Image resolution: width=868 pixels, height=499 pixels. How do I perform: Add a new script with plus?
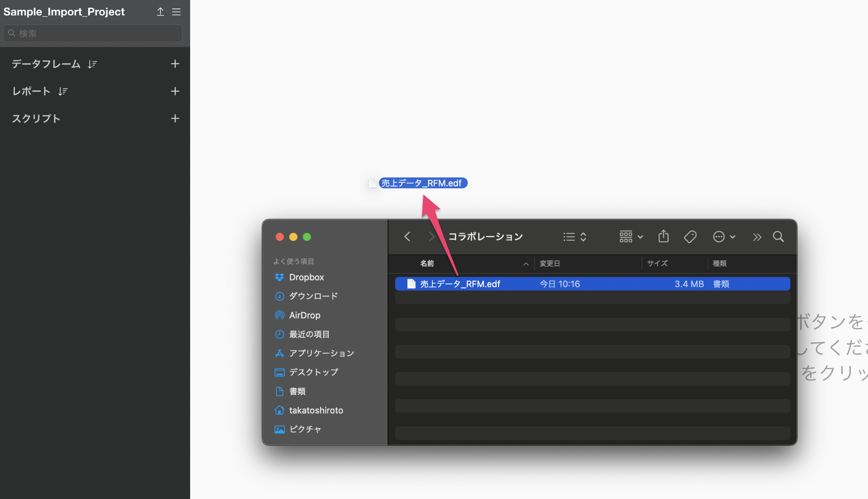pos(175,119)
